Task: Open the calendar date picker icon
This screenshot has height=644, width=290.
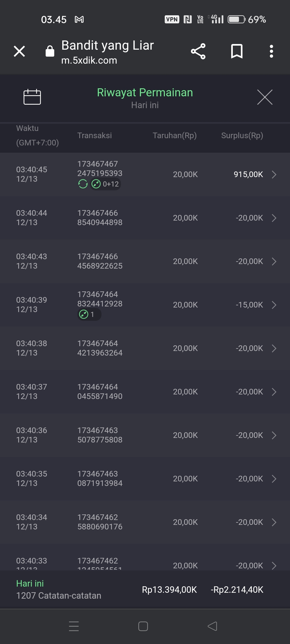Action: coord(32,97)
